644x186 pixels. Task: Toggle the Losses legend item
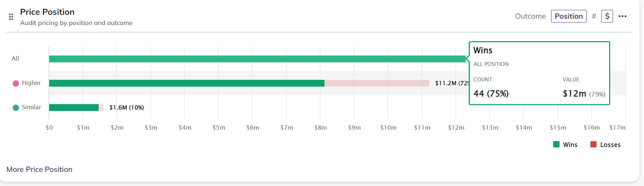coord(605,144)
